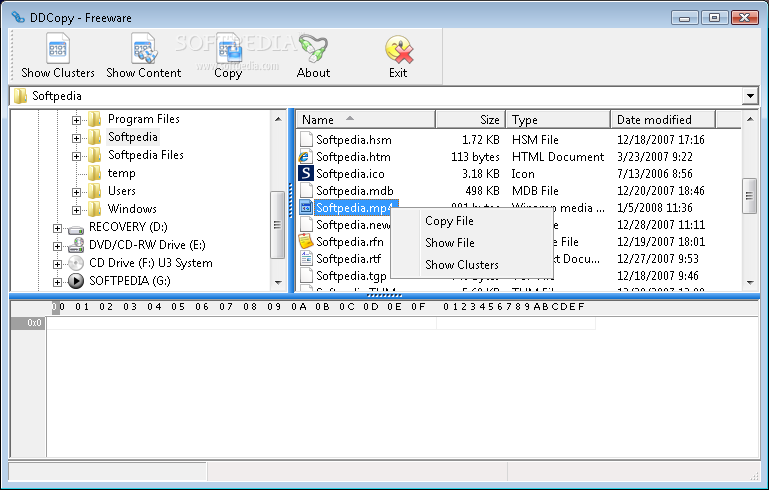Click the Softpedia.rtf document icon
The width and height of the screenshot is (769, 490).
[306, 258]
